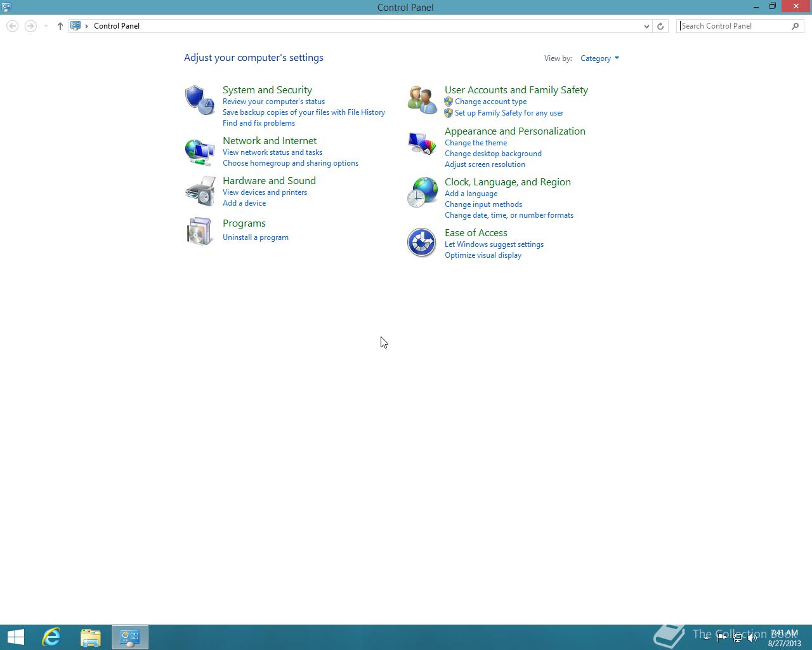Click Review your computer's status
812x650 pixels.
pyautogui.click(x=273, y=102)
